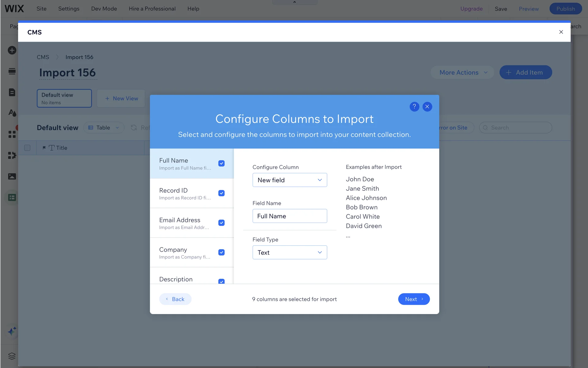Open the Add Apps grid icon

tap(12, 134)
